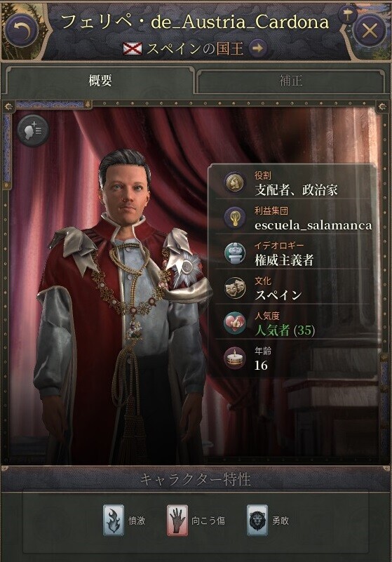392x562 pixels.
Task: Click the Spain flag icon
Action: 133,48
